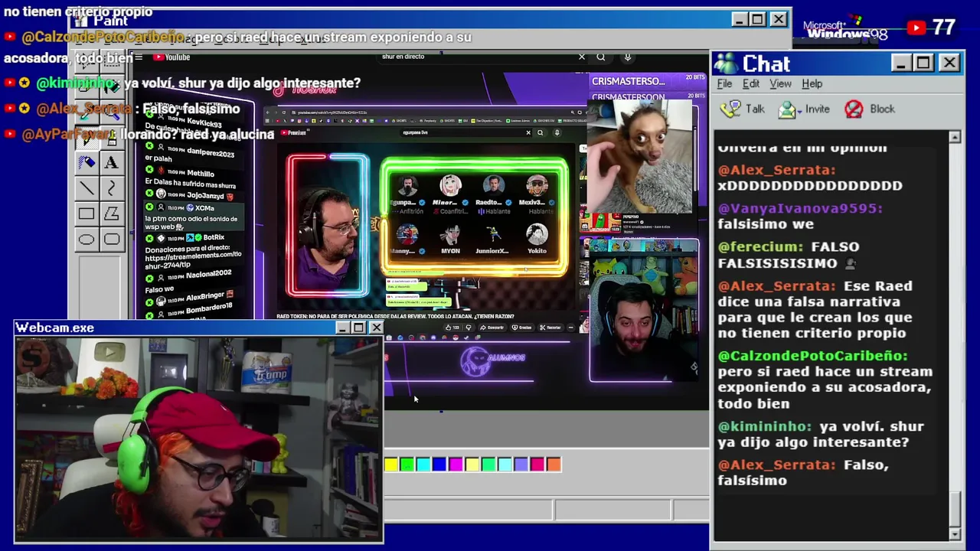Select the Polygon tool in Paint
This screenshot has width=980, height=551.
coord(112,214)
